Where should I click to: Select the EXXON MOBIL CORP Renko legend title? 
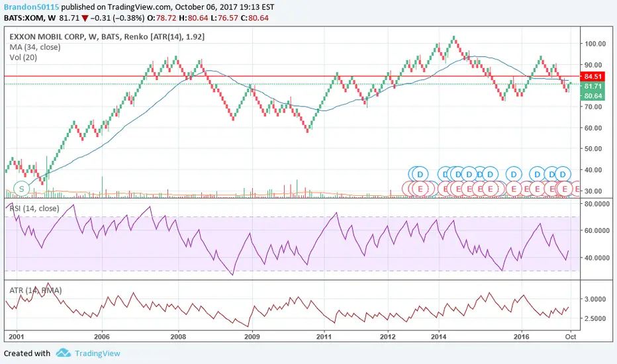(107, 36)
